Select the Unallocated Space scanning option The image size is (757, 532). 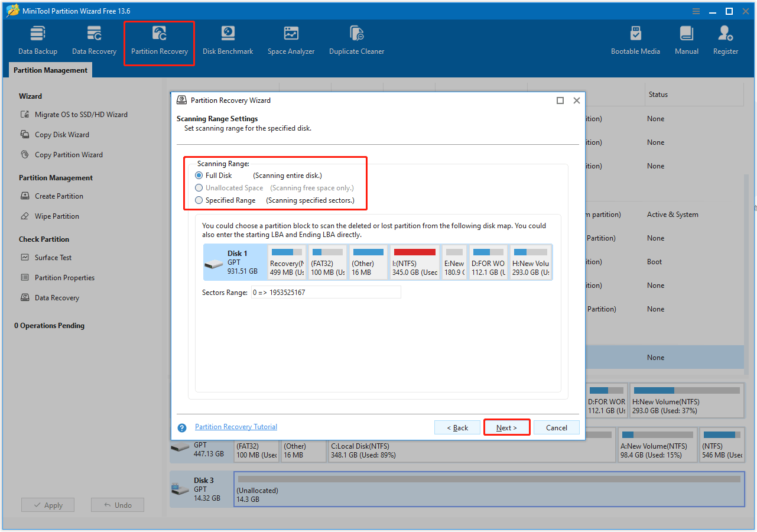pyautogui.click(x=199, y=188)
